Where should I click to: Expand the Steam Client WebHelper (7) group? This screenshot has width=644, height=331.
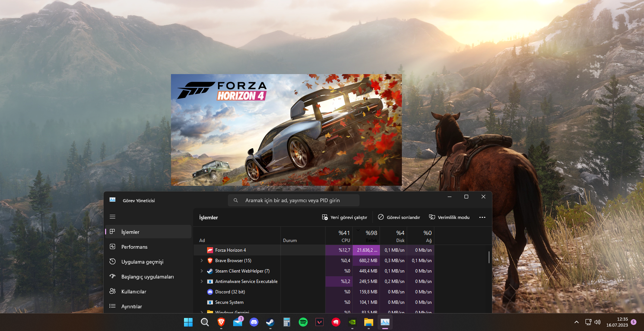202,271
